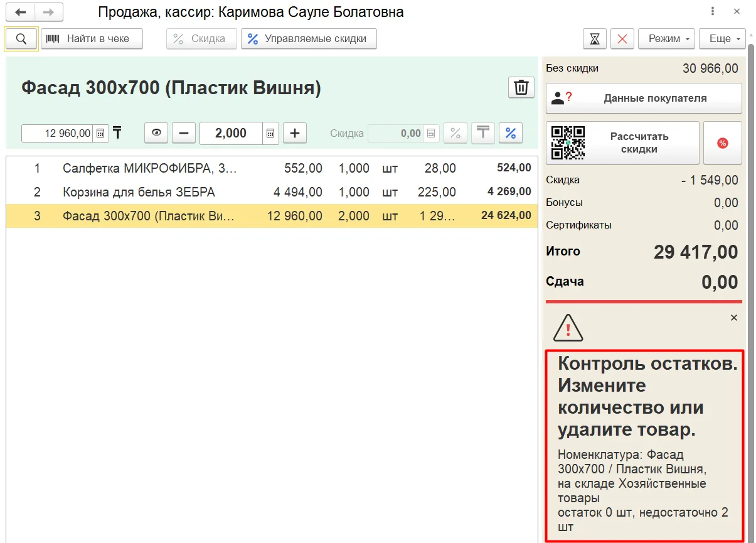Click Управляемые скидки button
This screenshot has width=756, height=543.
pyautogui.click(x=309, y=39)
